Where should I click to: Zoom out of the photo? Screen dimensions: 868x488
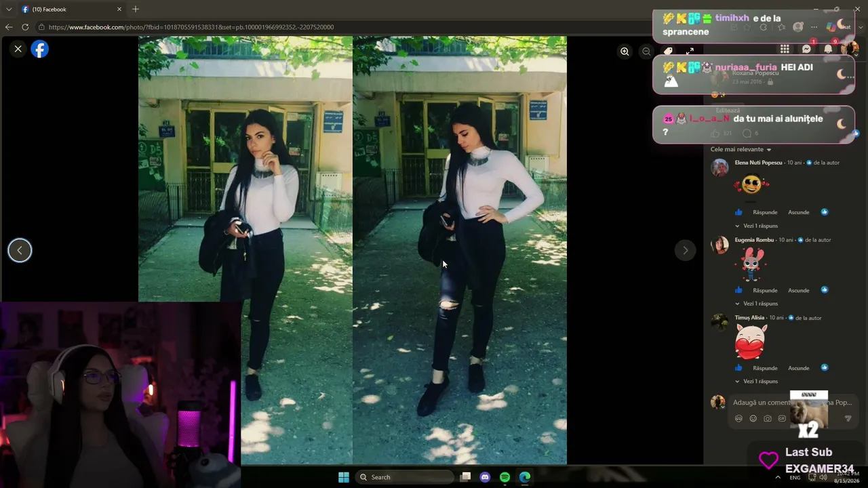(646, 52)
